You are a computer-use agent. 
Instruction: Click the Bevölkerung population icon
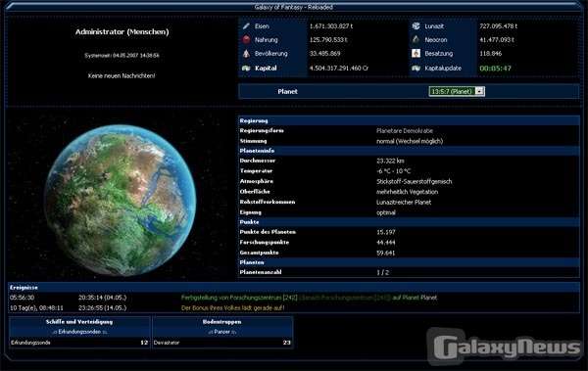(246, 53)
